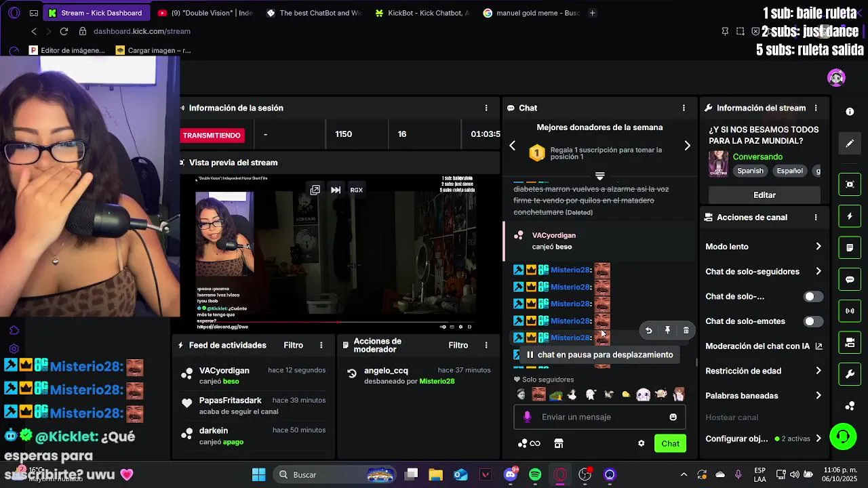Switch to Double Vision YouTube tab

click(204, 13)
